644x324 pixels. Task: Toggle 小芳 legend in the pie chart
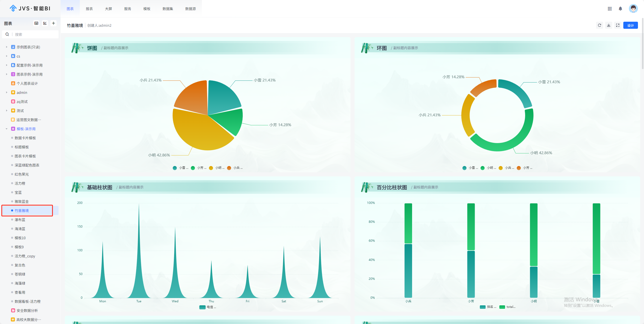tap(199, 168)
